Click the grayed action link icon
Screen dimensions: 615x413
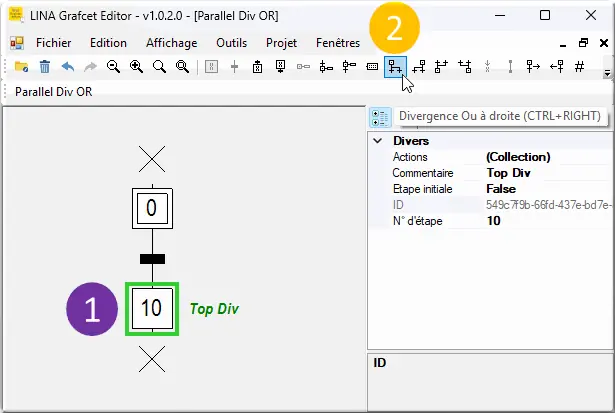pos(303,67)
